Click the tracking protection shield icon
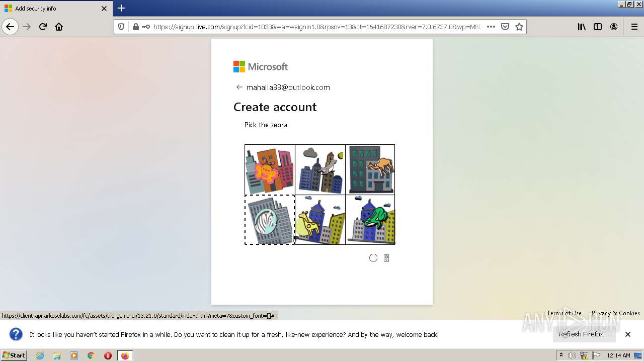The width and height of the screenshot is (644, 362). [121, 27]
